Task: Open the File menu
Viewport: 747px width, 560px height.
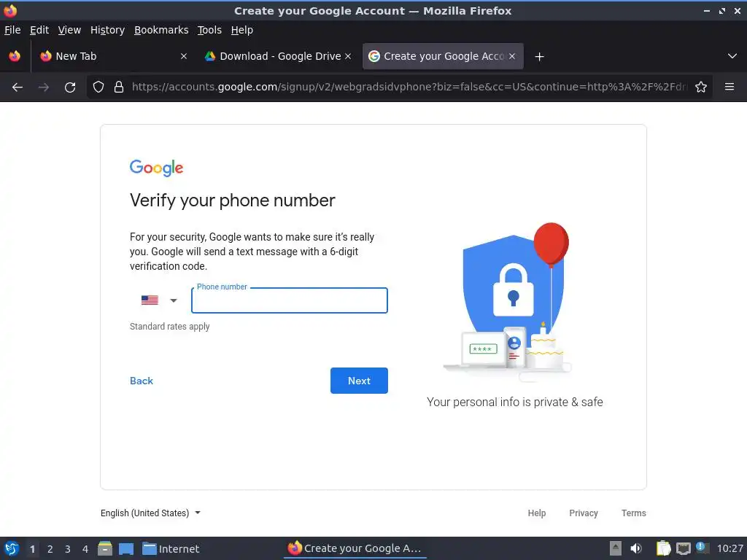Action: pyautogui.click(x=12, y=30)
